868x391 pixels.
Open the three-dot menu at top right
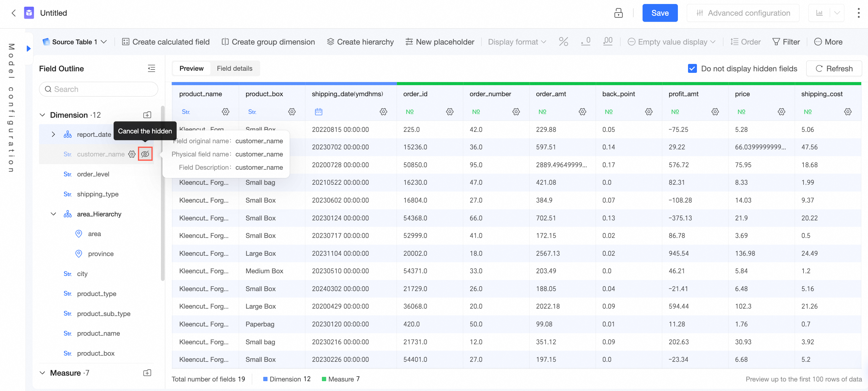(x=858, y=13)
